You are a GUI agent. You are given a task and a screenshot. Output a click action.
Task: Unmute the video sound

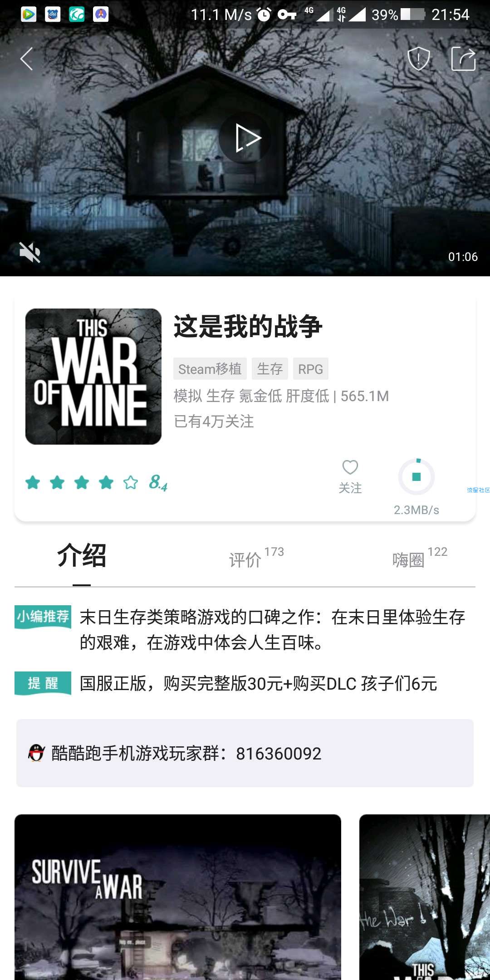click(x=30, y=252)
